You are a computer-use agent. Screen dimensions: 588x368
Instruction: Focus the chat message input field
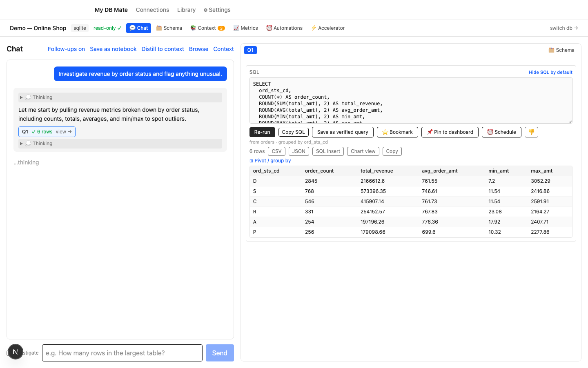click(x=122, y=353)
